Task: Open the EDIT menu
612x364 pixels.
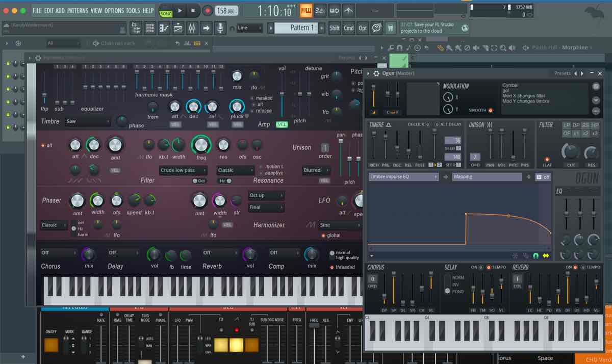Action: [x=49, y=10]
